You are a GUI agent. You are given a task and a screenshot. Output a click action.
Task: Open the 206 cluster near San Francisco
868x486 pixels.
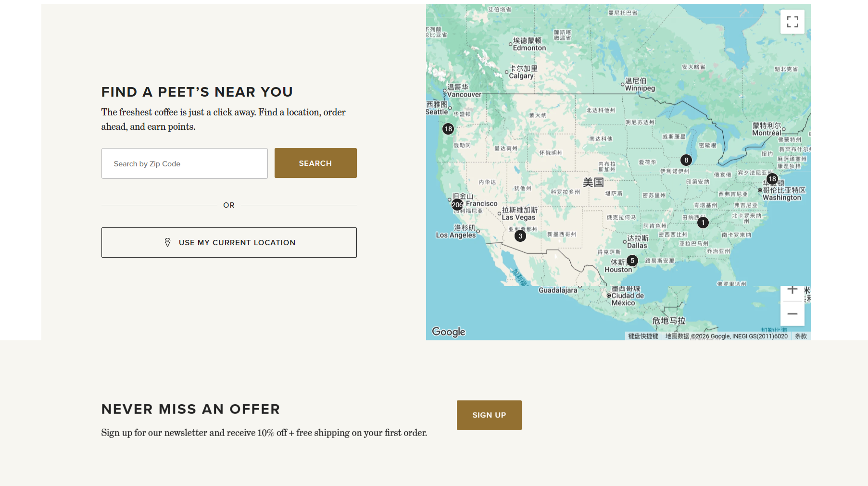457,205
